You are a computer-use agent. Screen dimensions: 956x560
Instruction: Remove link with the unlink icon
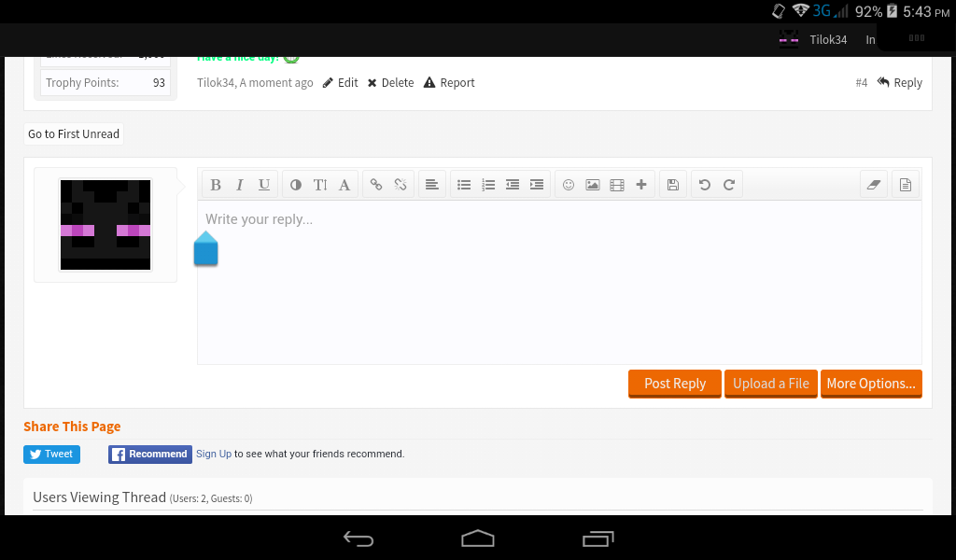click(x=401, y=185)
